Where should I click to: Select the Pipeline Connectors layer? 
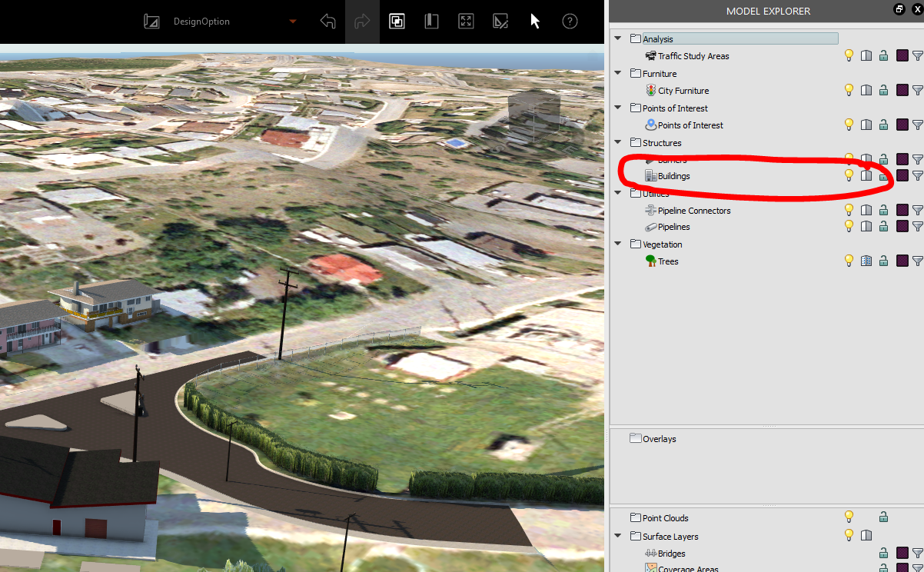tap(694, 210)
